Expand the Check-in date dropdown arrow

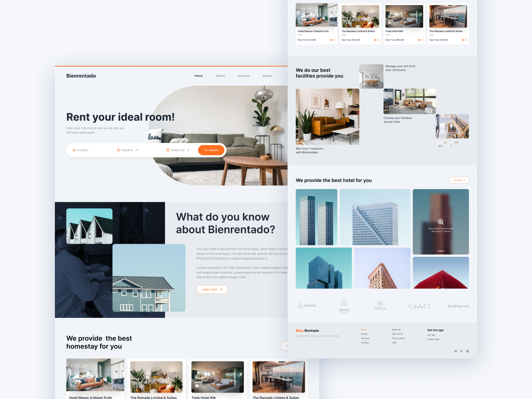pyautogui.click(x=137, y=150)
